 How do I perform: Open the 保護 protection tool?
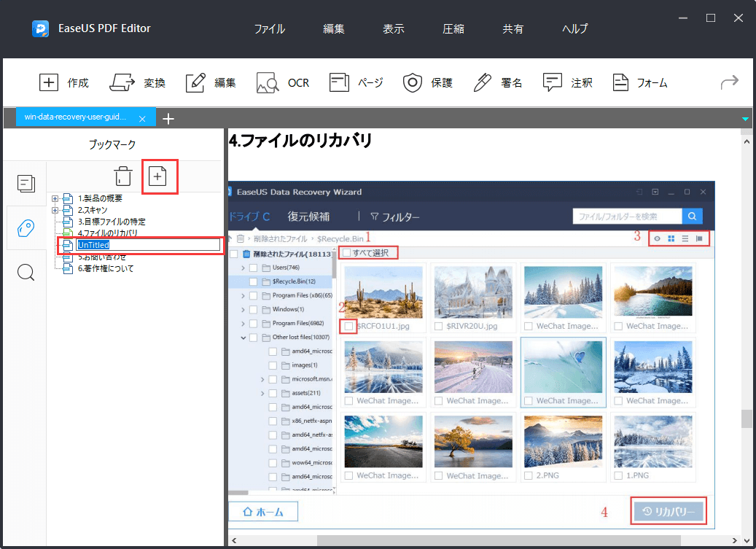(426, 82)
